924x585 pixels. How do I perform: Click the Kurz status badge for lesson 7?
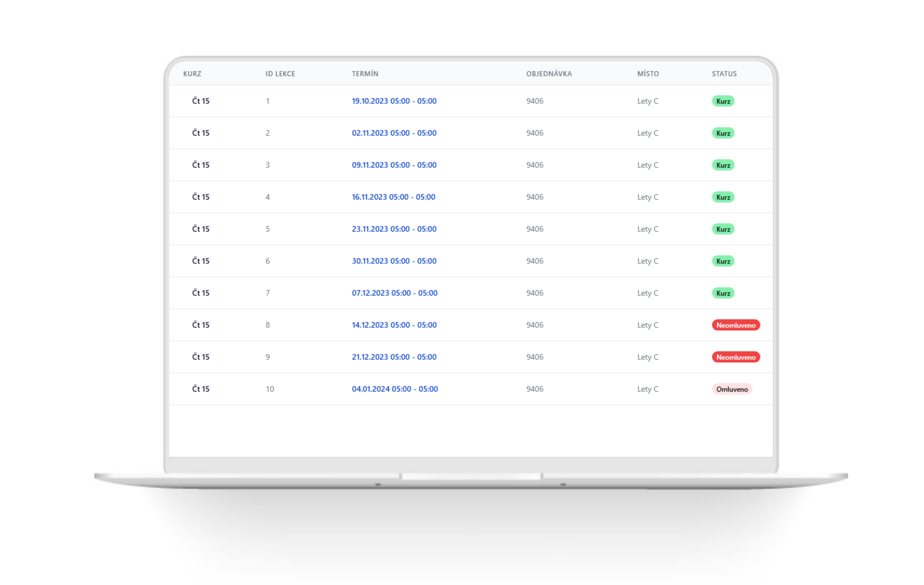coord(723,293)
